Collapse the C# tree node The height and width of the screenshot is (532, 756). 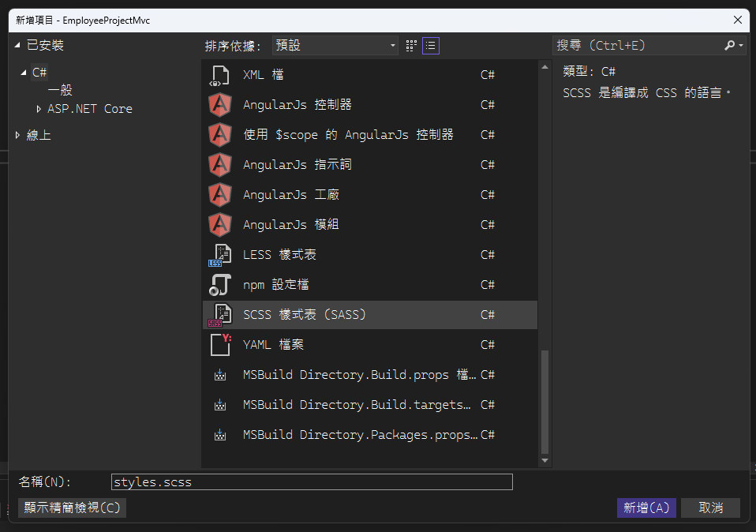[23, 73]
